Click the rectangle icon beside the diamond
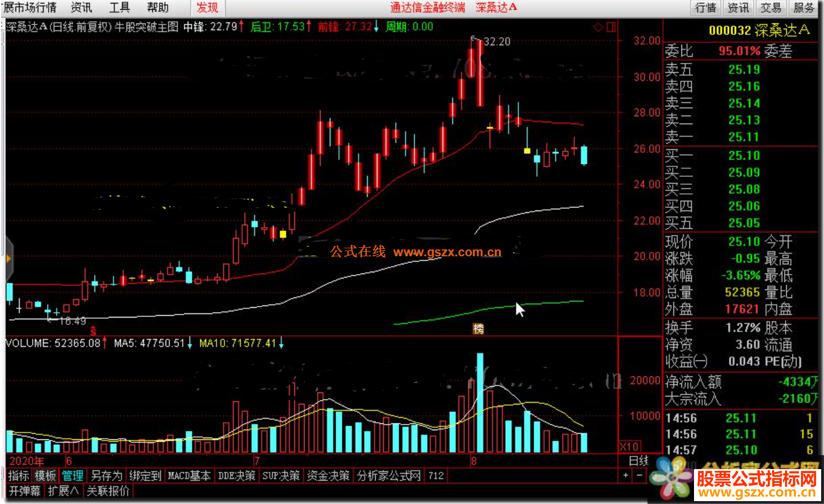The height and width of the screenshot is (504, 824). pyautogui.click(x=611, y=27)
